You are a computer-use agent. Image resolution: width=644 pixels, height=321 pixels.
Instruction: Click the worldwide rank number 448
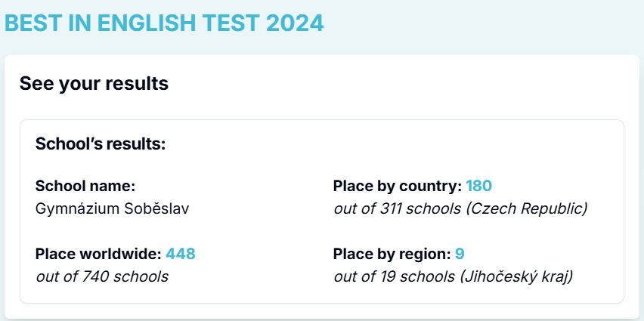coord(181,254)
